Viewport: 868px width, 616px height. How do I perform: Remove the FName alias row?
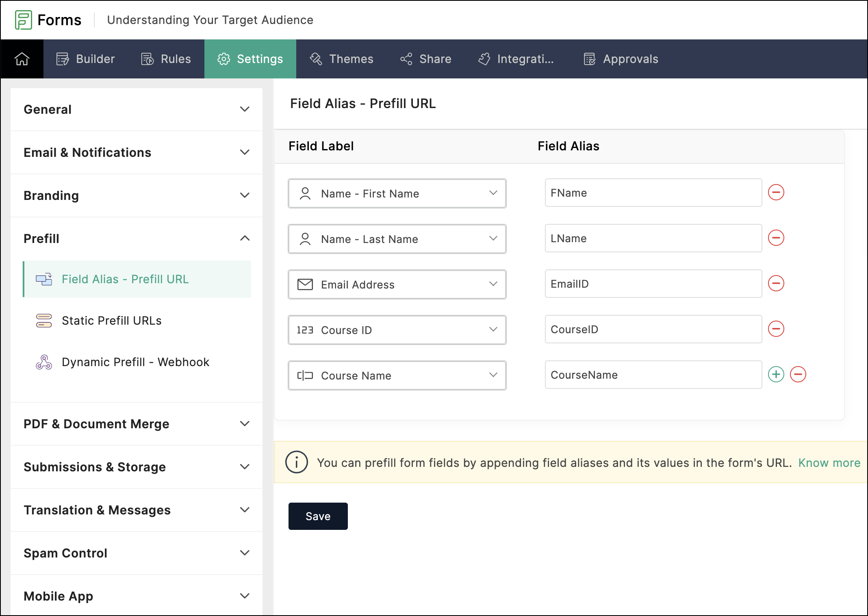pyautogui.click(x=776, y=193)
